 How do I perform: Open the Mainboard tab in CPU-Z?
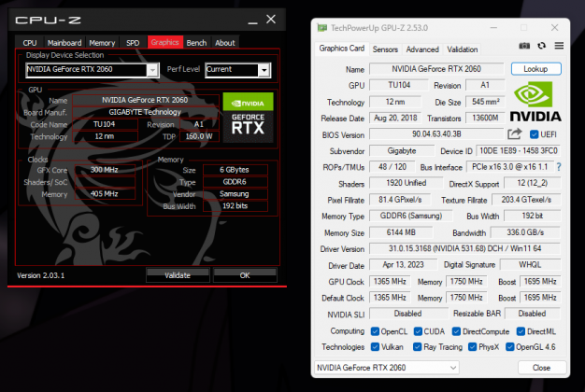click(x=64, y=43)
